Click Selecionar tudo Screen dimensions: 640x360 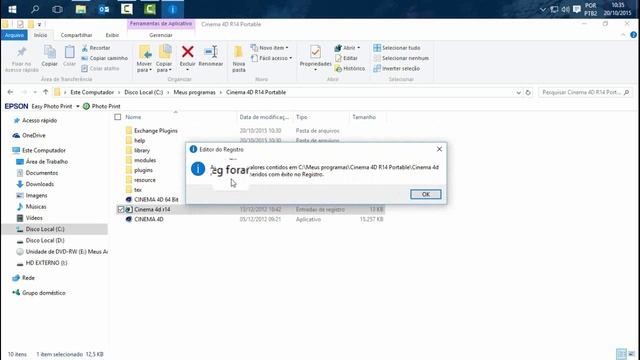coord(397,48)
